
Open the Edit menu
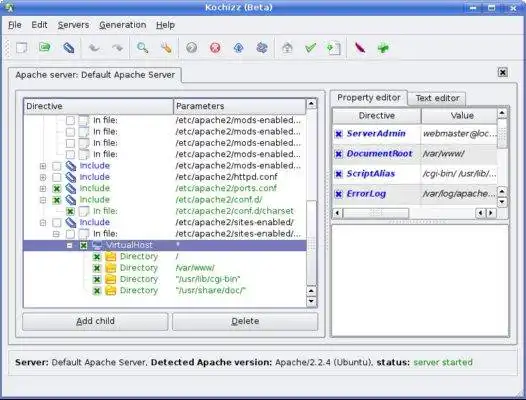[x=39, y=25]
